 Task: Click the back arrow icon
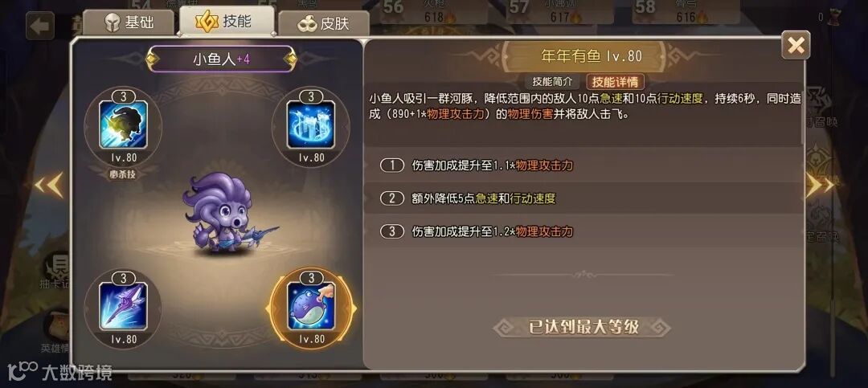coord(40,26)
